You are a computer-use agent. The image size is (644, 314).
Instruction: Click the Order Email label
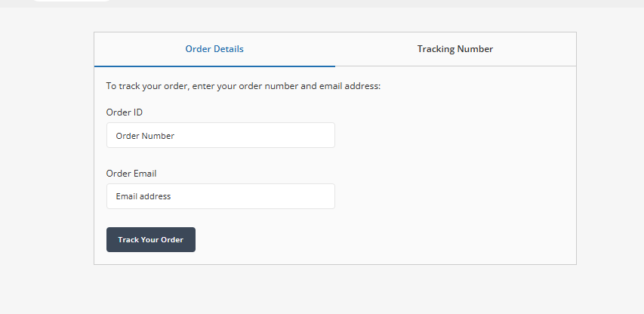click(x=131, y=174)
